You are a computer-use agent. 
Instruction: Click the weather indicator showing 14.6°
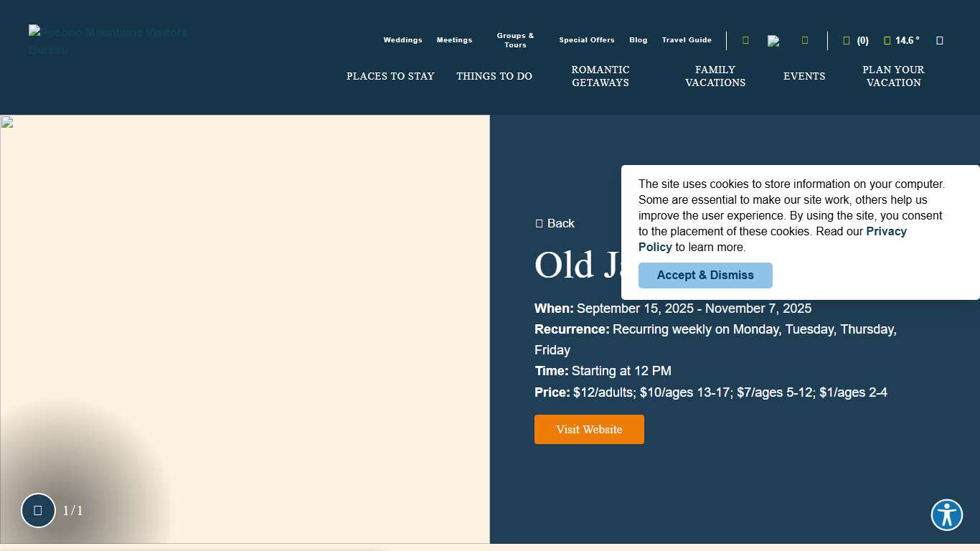click(902, 41)
